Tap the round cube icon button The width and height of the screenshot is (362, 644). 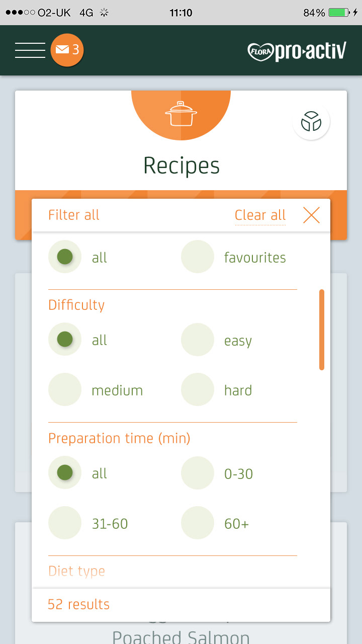coord(311,121)
